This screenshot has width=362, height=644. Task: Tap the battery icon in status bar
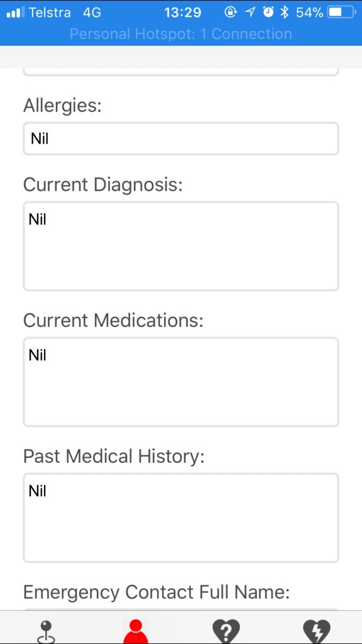pos(341,13)
